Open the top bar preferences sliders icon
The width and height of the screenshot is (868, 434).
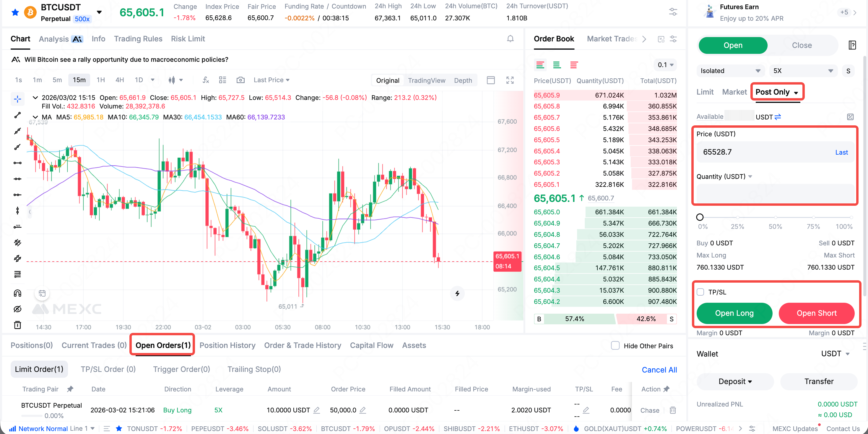(x=673, y=12)
